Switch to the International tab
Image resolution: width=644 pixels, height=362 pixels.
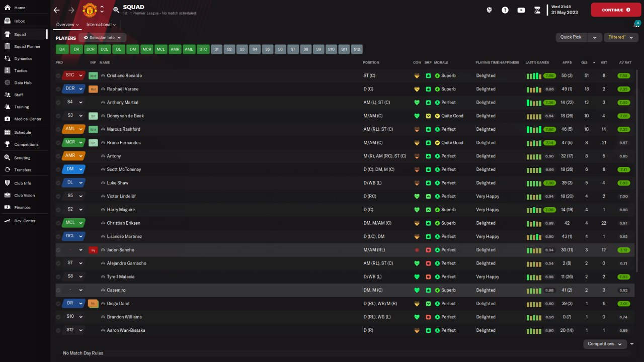tap(101, 25)
